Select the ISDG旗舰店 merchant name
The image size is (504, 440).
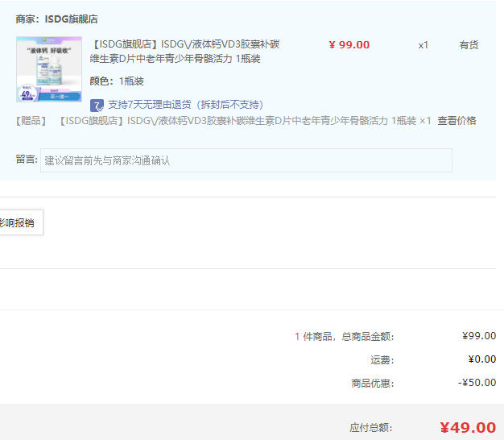point(71,19)
